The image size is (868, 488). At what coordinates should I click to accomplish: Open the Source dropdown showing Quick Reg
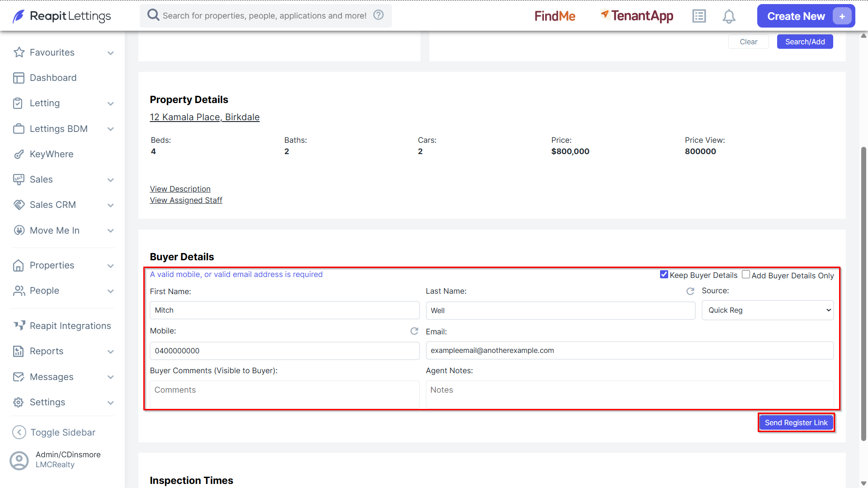click(768, 310)
